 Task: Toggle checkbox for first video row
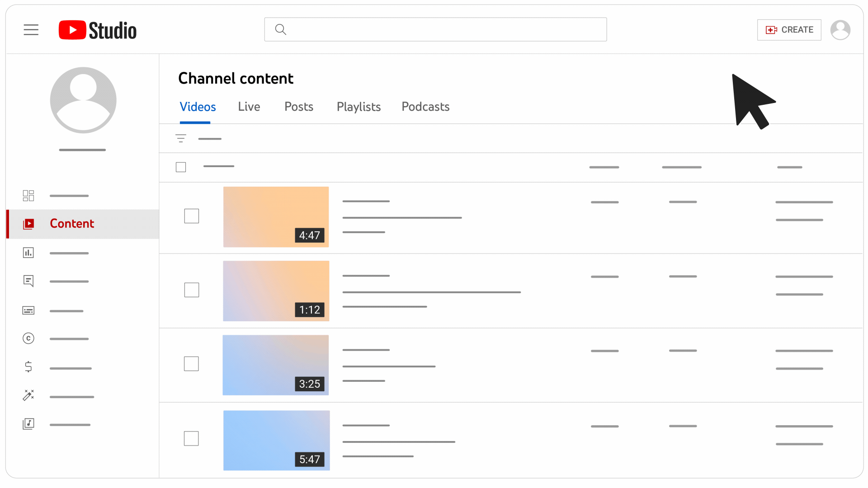point(192,216)
